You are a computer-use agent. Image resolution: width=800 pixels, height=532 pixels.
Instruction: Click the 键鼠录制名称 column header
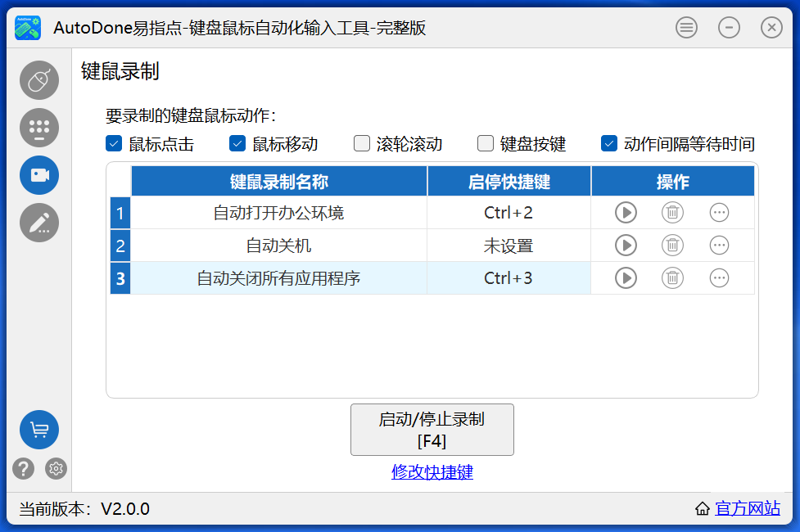pyautogui.click(x=279, y=181)
